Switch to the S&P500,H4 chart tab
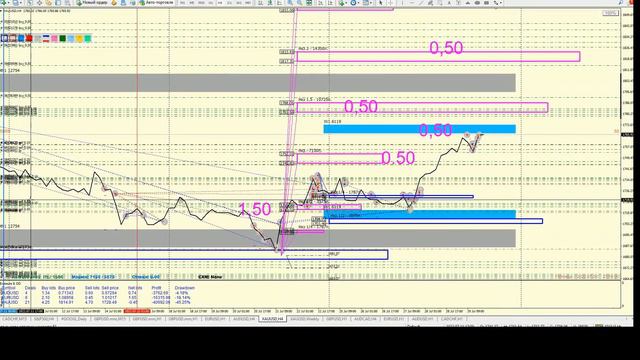The image size is (640, 360). [x=44, y=318]
